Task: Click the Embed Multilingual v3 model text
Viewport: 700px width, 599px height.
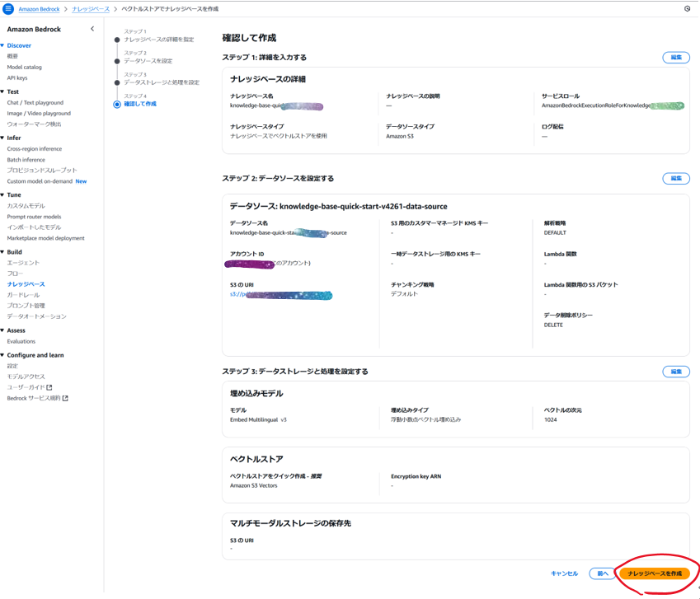Action: click(258, 419)
